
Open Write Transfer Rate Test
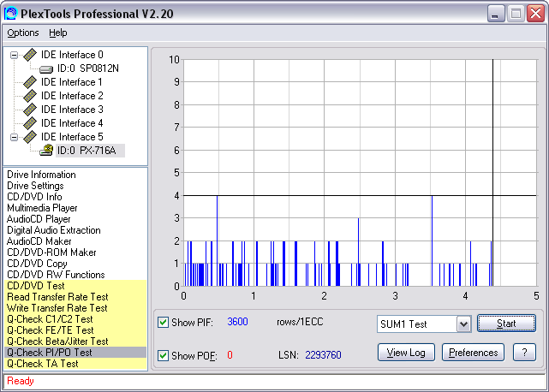pyautogui.click(x=57, y=308)
